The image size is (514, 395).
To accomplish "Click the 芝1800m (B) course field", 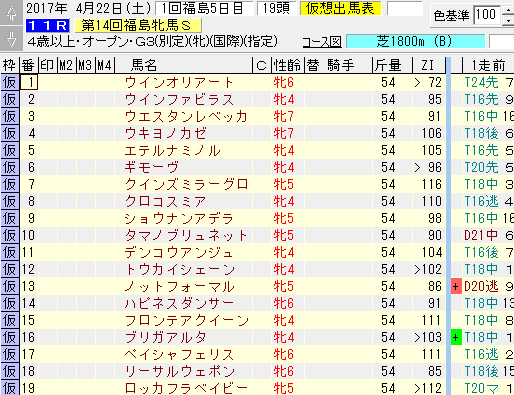I will 415,42.
